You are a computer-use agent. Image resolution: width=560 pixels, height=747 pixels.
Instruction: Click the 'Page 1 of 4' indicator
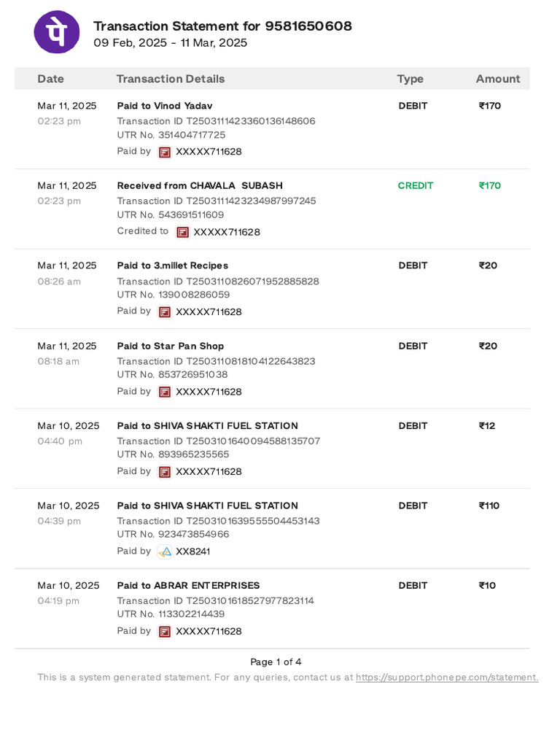pos(276,662)
